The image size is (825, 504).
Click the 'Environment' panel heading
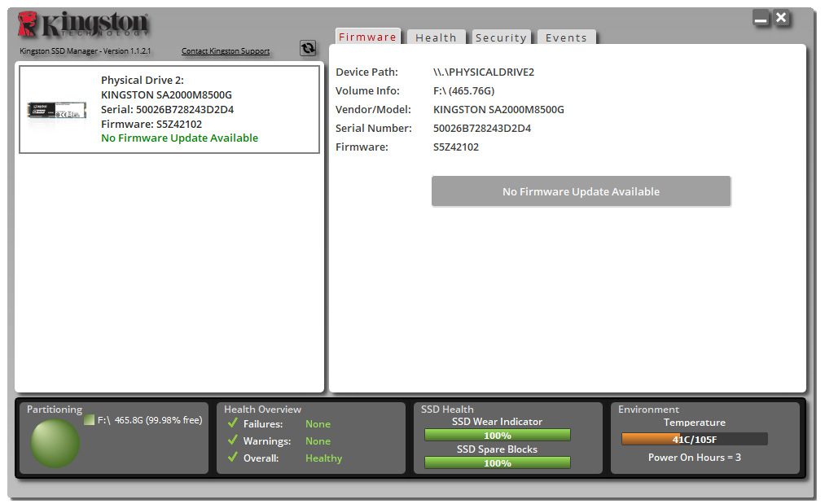[x=648, y=410]
